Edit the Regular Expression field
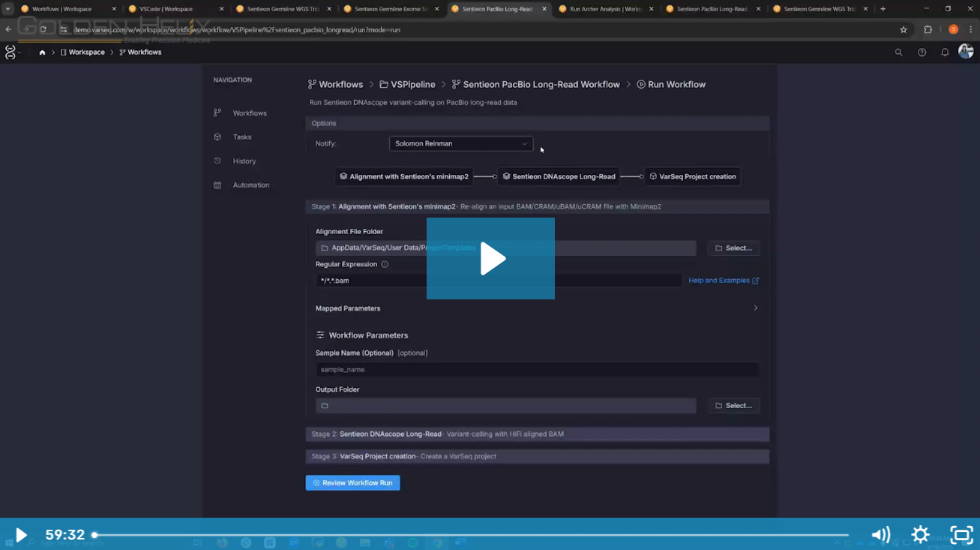980x550 pixels. pyautogui.click(x=499, y=281)
